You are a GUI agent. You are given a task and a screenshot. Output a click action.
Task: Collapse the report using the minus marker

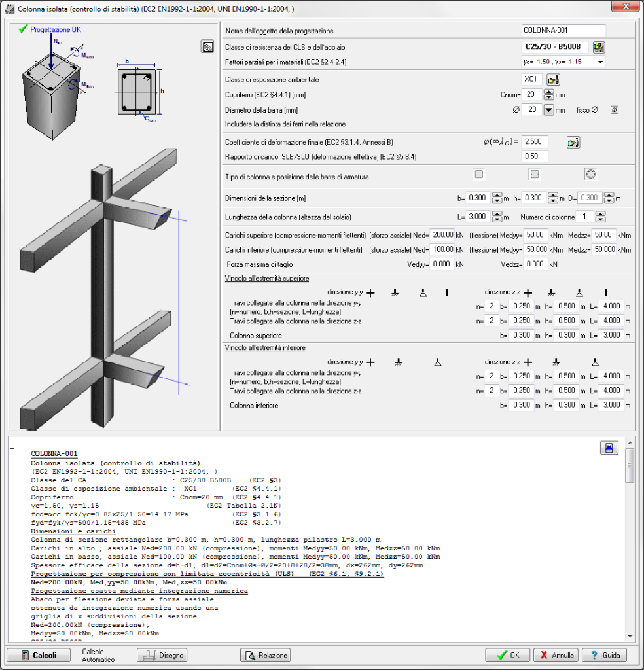click(x=12, y=449)
